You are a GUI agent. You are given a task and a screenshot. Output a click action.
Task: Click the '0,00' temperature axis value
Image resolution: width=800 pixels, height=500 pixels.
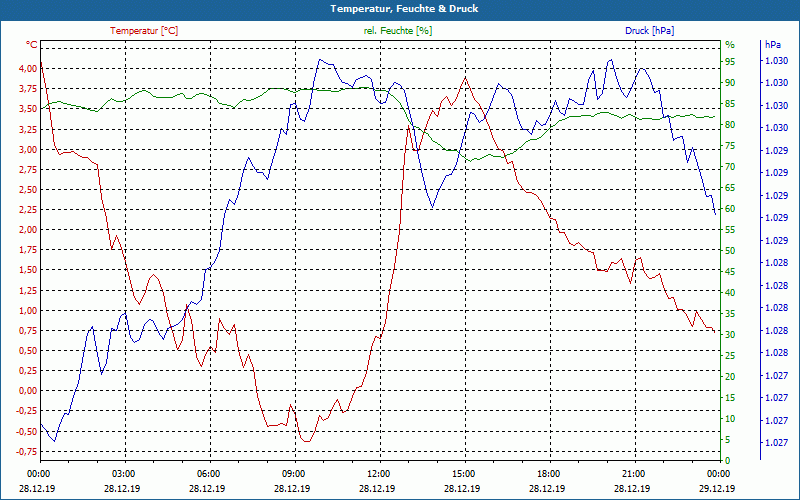(x=28, y=391)
